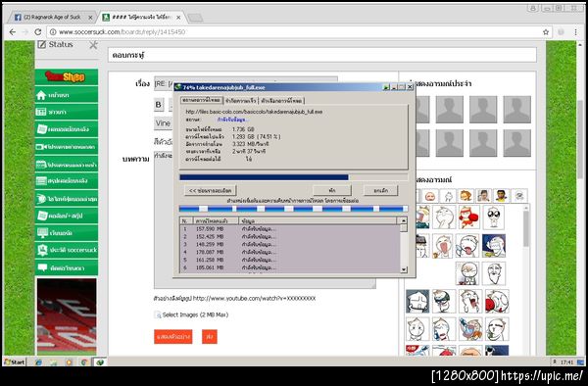588x386 pixels.
Task: Click the Vine button in editor
Action: [x=163, y=123]
